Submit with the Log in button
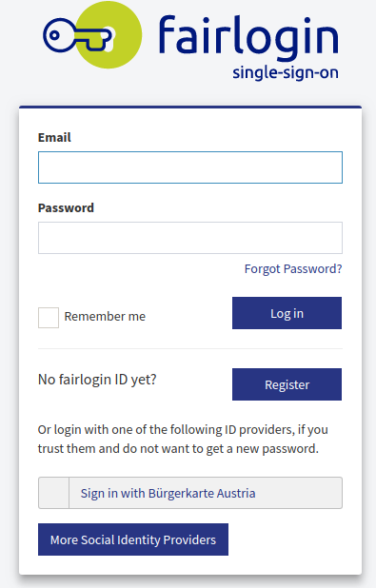 tap(287, 313)
